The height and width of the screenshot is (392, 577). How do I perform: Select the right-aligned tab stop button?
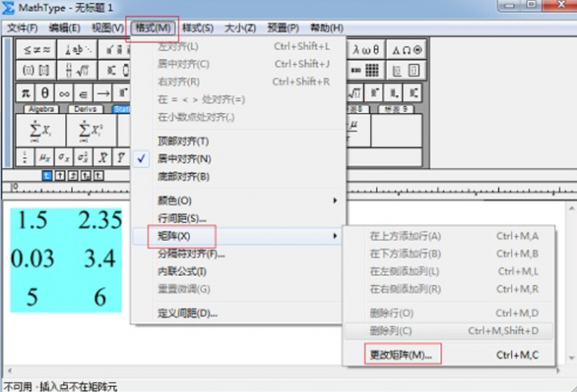tap(73, 176)
